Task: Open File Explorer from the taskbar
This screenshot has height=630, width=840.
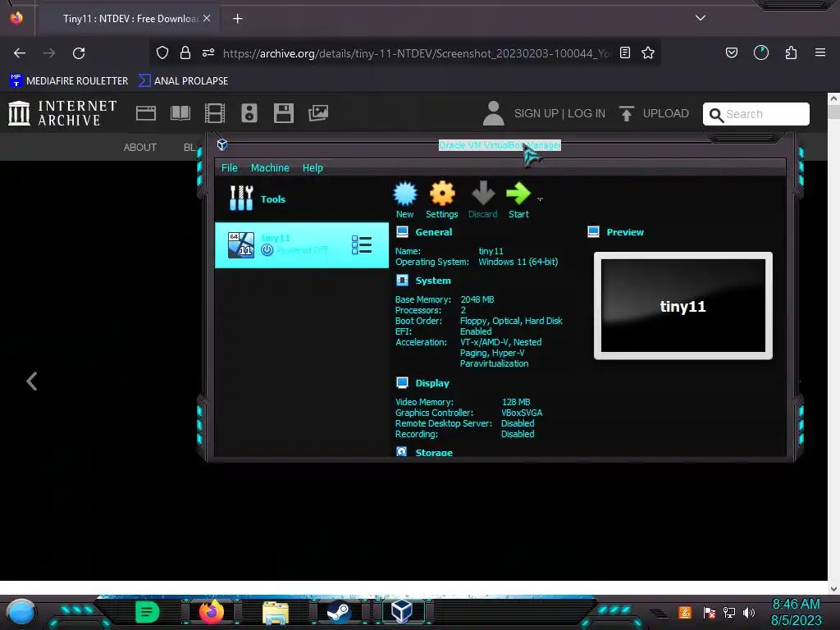Action: [x=276, y=612]
